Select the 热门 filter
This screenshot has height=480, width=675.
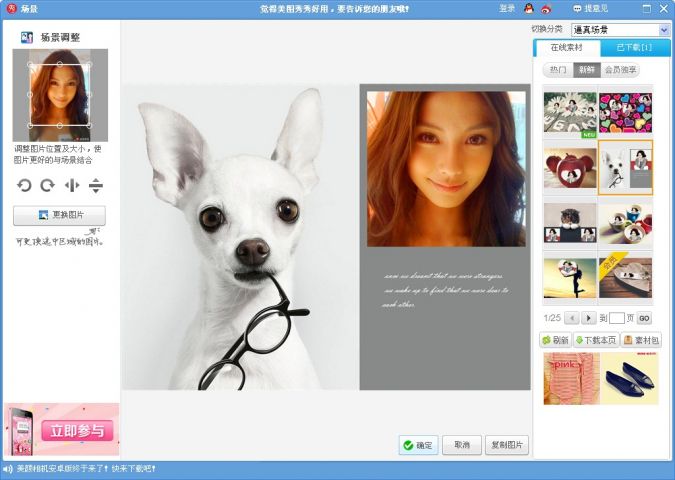pos(557,70)
